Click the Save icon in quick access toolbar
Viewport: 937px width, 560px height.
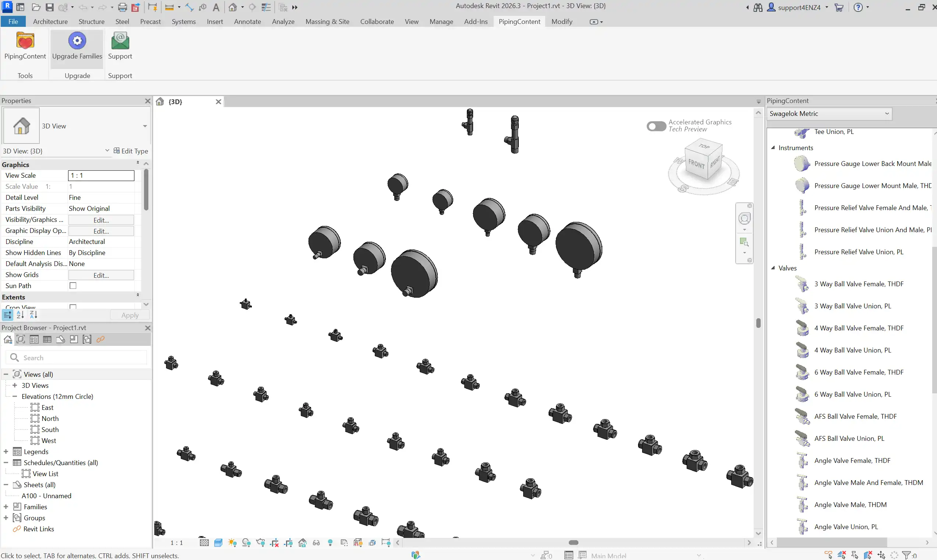(x=49, y=7)
